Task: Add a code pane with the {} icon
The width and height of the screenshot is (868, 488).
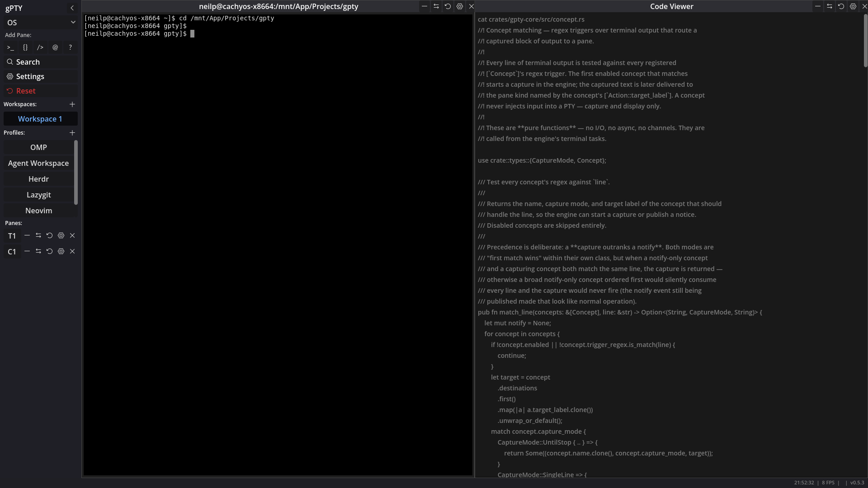Action: 25,47
